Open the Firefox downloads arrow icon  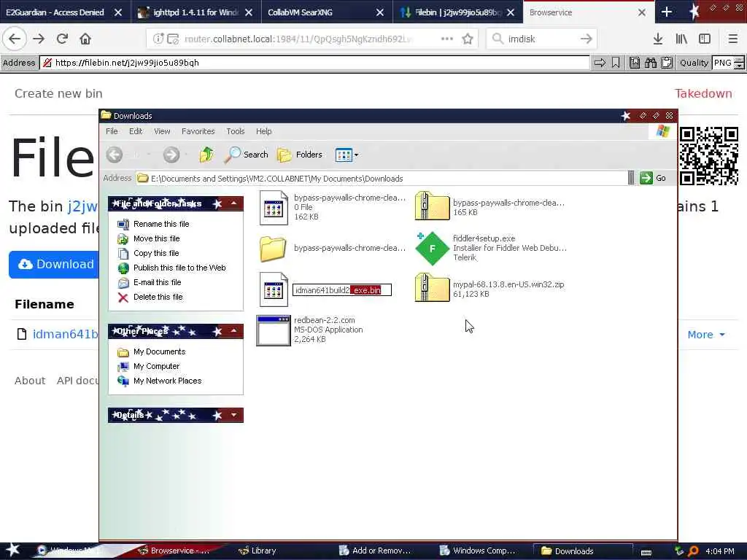point(658,39)
